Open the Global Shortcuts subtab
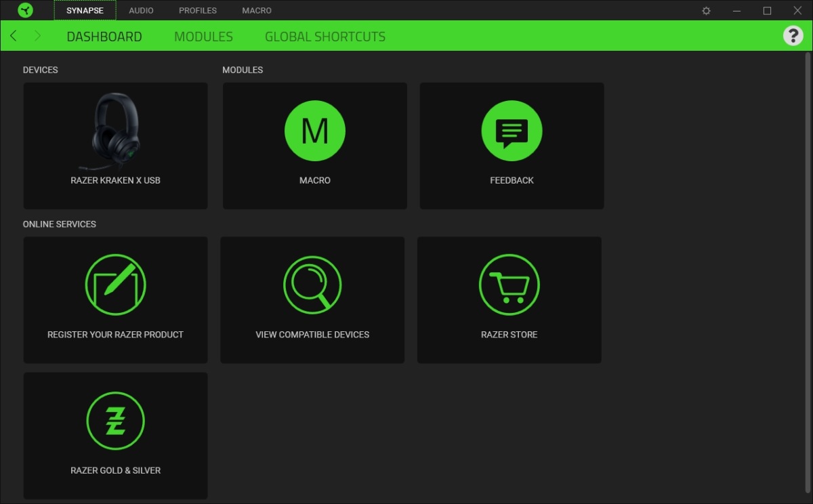This screenshot has width=813, height=504. tap(325, 37)
